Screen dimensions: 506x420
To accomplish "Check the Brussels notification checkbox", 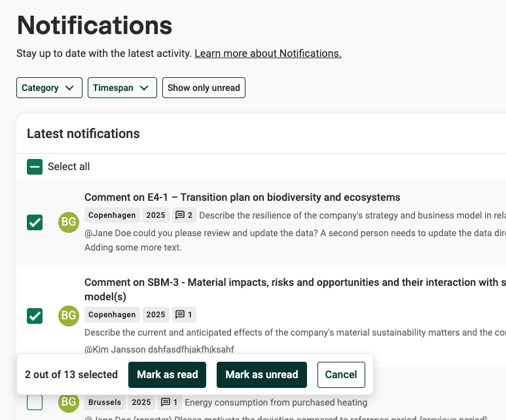I will tap(35, 402).
